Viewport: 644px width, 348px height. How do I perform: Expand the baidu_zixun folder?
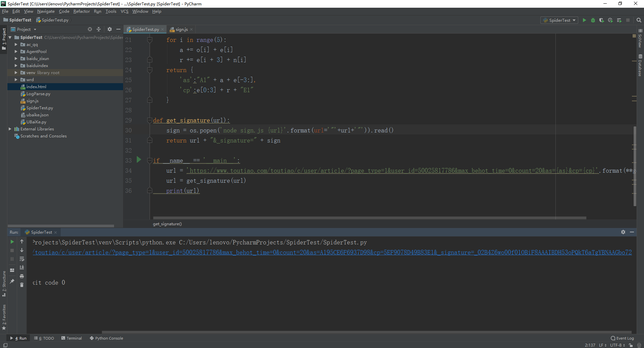click(16, 59)
